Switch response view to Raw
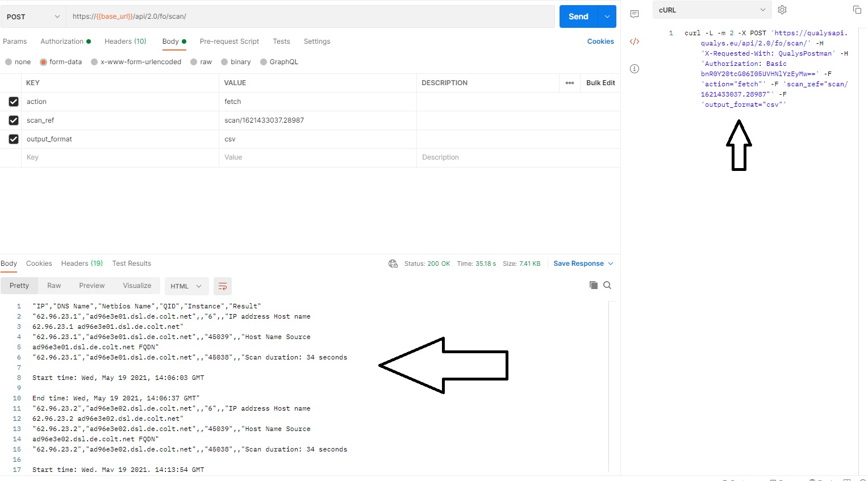The image size is (868, 481). click(x=54, y=286)
